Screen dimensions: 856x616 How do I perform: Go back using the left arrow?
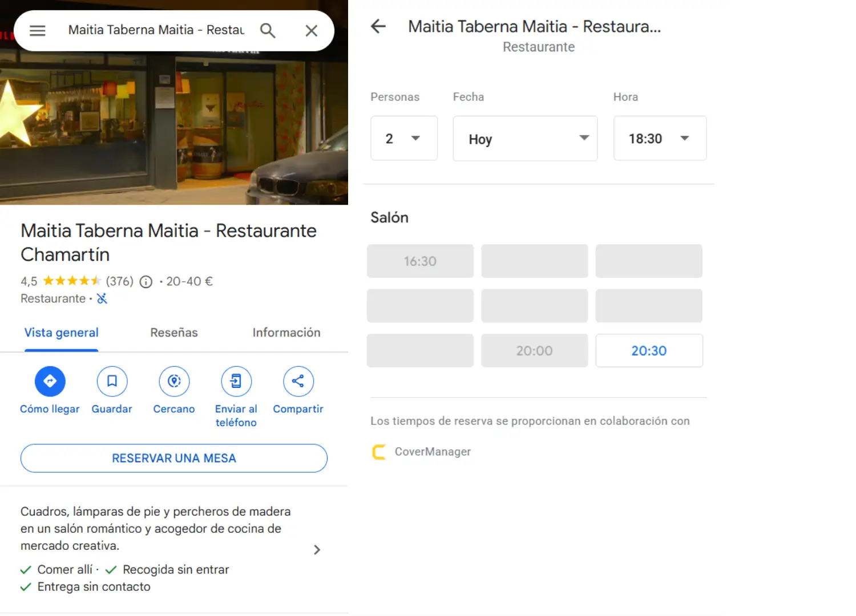[x=378, y=26]
